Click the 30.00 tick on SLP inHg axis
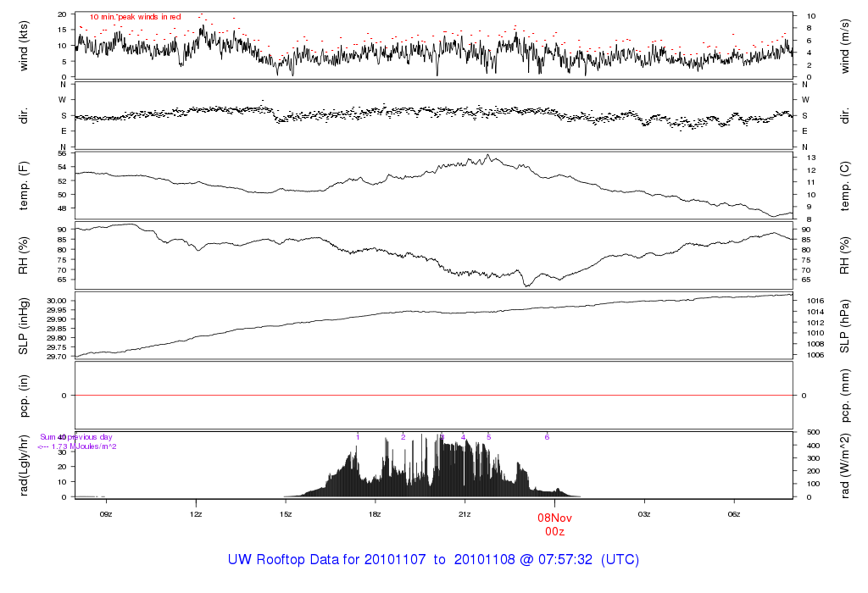 57,301
